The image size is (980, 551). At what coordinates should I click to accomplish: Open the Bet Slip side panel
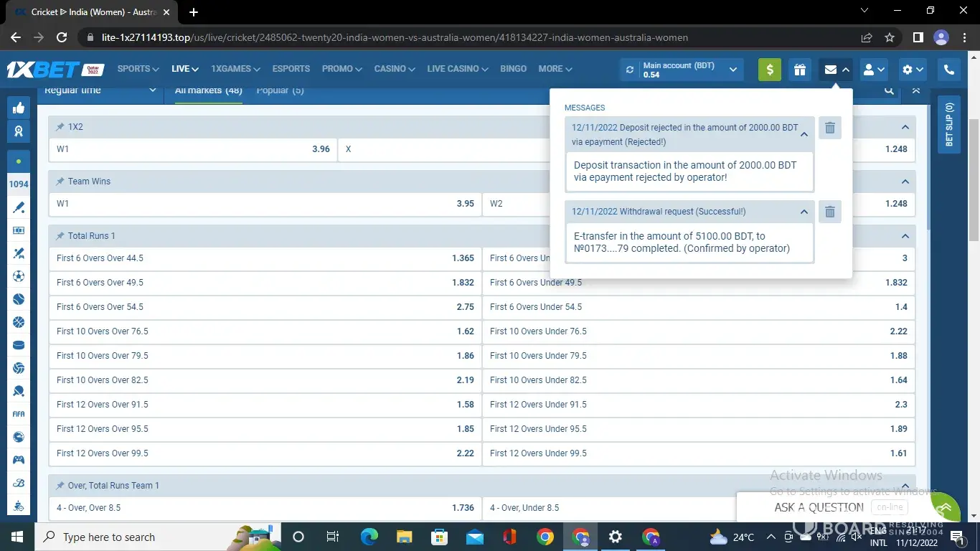949,125
